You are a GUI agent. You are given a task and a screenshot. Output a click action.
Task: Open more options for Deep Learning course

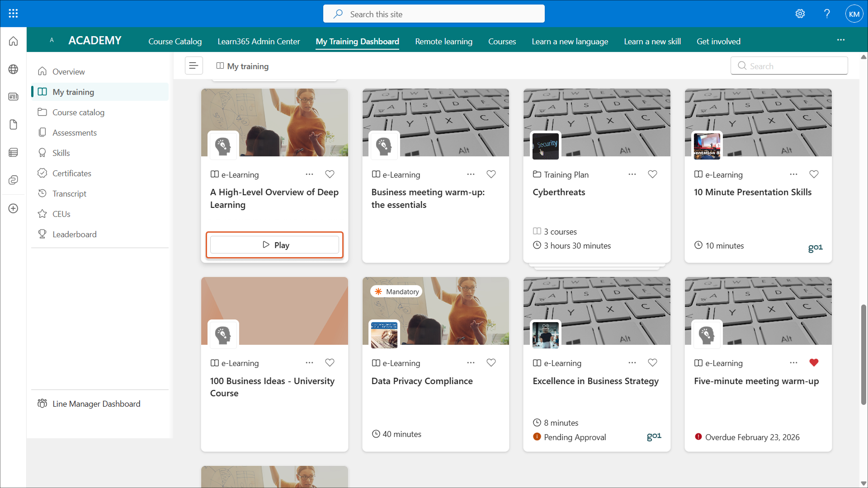pos(309,174)
